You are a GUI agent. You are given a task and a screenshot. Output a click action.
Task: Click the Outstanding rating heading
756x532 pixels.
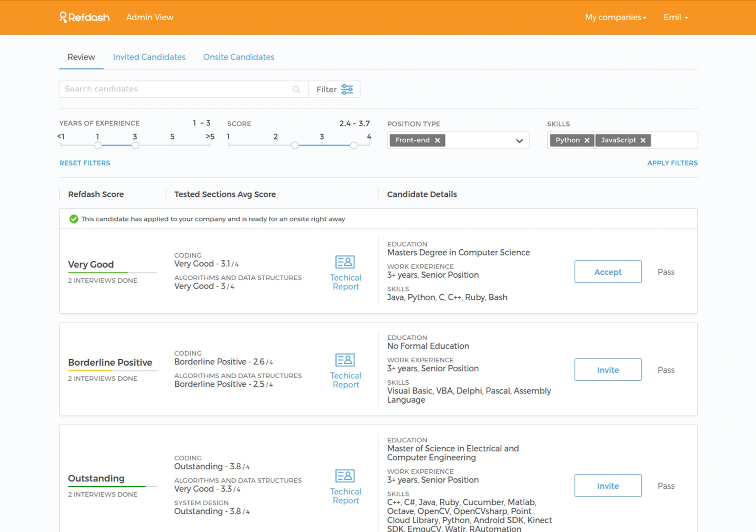(96, 478)
